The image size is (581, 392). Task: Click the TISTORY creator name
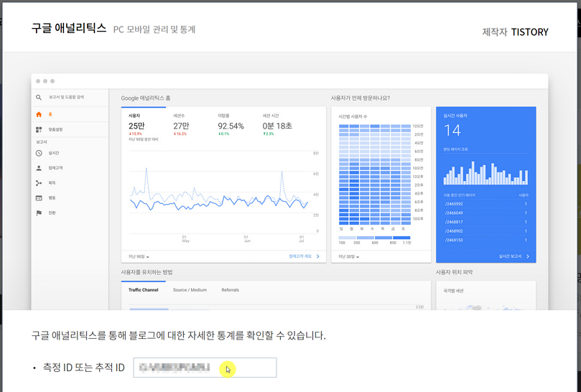pyautogui.click(x=529, y=32)
